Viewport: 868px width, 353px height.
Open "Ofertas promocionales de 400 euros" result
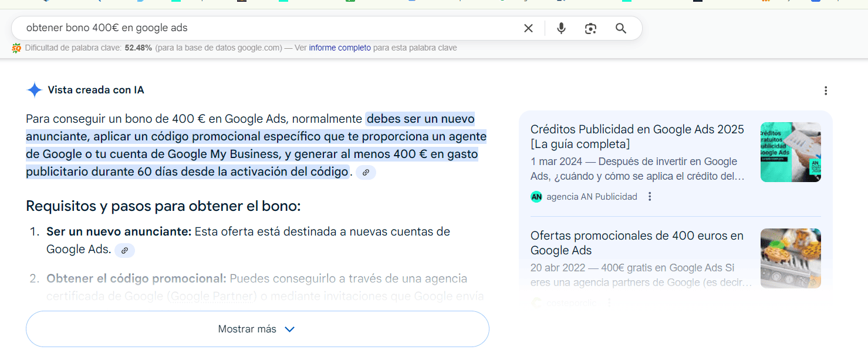click(x=637, y=243)
